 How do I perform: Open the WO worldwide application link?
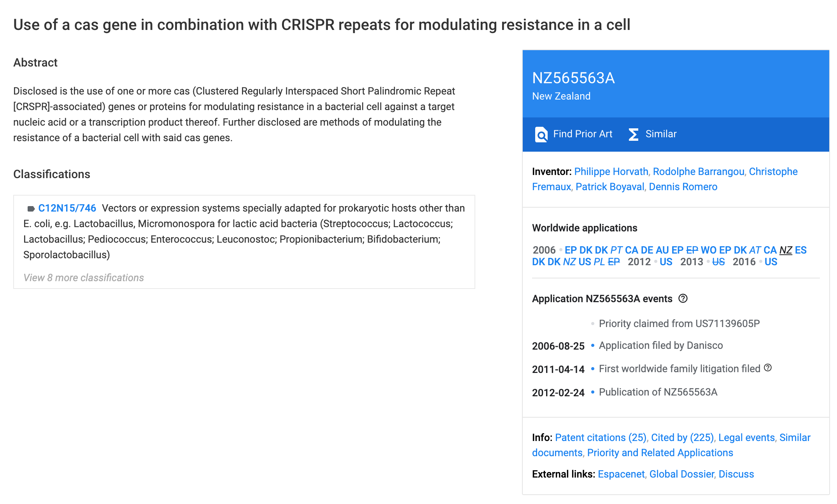709,250
